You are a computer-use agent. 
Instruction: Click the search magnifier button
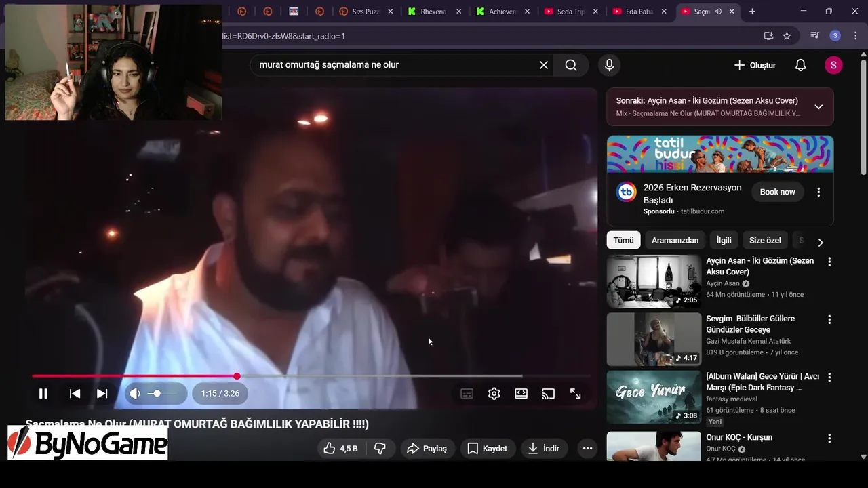(x=571, y=65)
